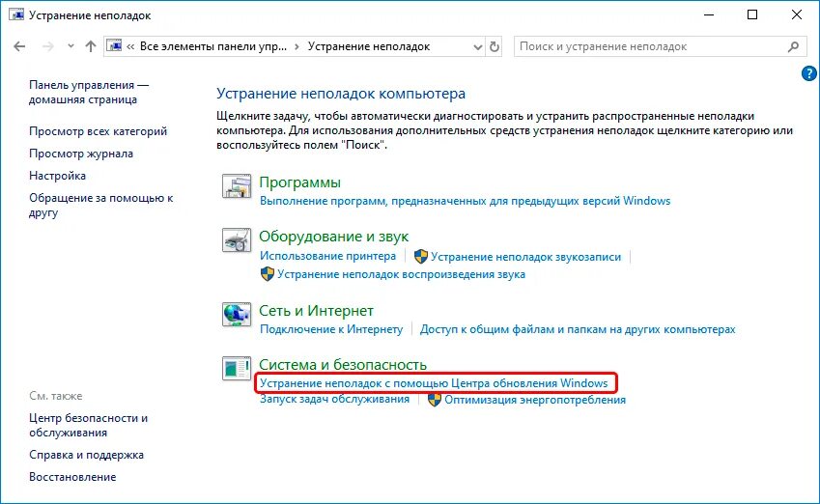
Task: Open Help via the blue question icon
Action: (809, 73)
